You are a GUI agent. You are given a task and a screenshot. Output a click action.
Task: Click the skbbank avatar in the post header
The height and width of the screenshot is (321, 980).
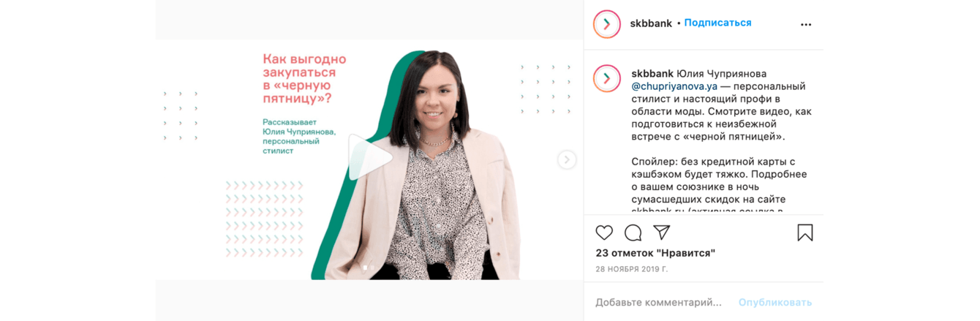coord(607,24)
